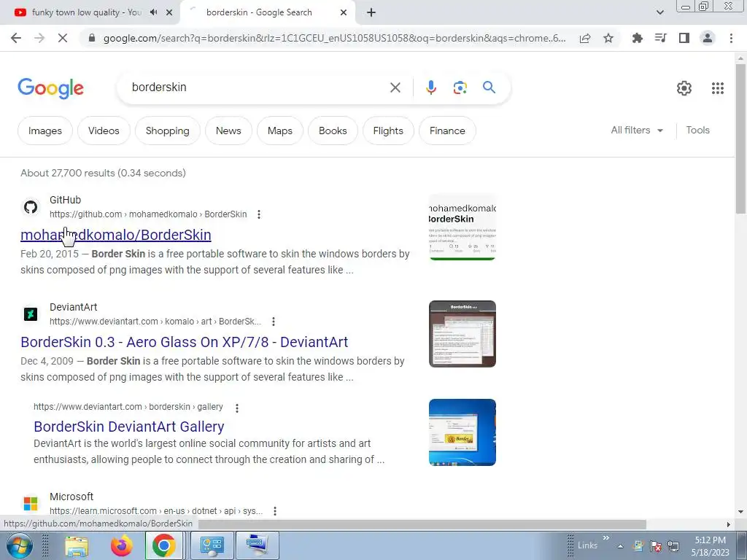The image size is (747, 560).
Task: Open the media control icon in toolbar
Action: (x=660, y=38)
